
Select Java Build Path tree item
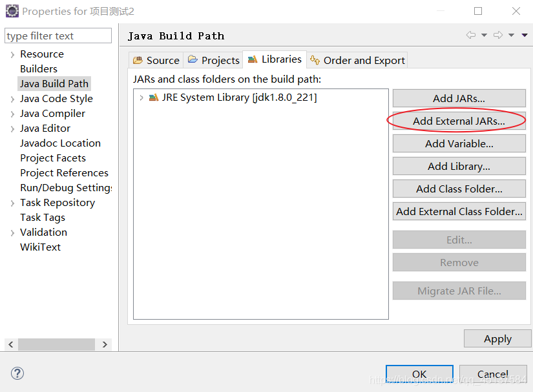tap(54, 83)
